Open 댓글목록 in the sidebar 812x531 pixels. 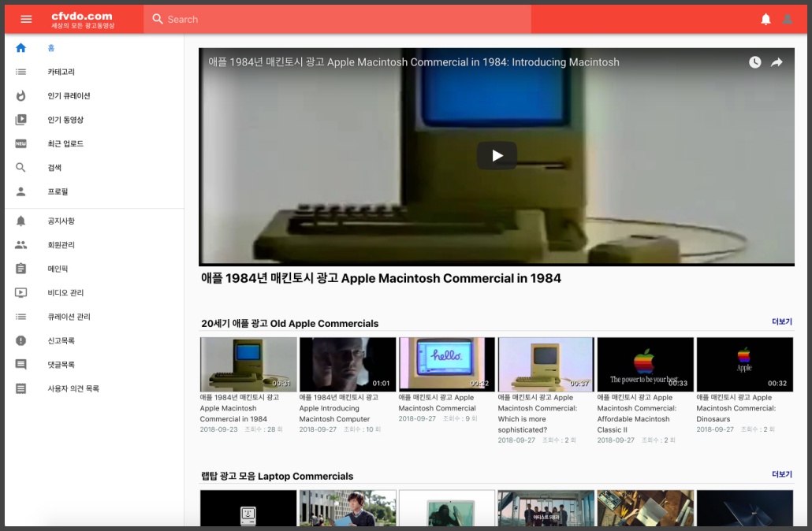61,365
